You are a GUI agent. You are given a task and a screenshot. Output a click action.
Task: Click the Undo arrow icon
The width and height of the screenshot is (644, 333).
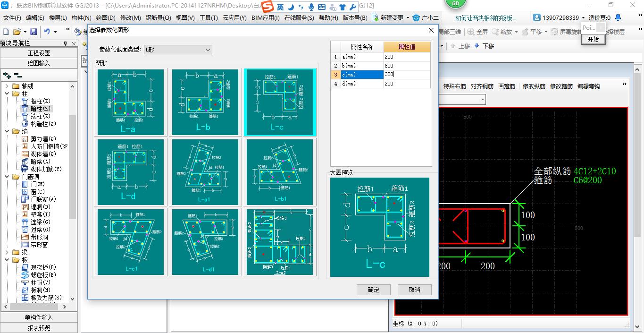[x=47, y=32]
